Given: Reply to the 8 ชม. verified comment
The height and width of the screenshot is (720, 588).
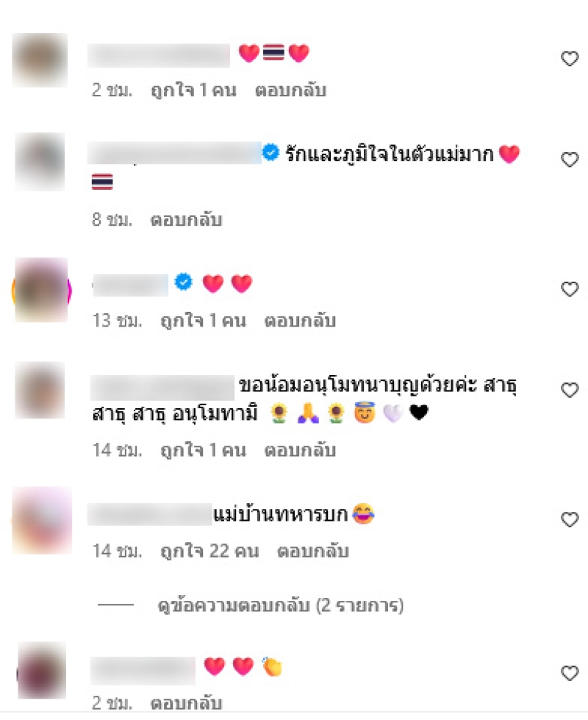Looking at the screenshot, I should tap(187, 219).
